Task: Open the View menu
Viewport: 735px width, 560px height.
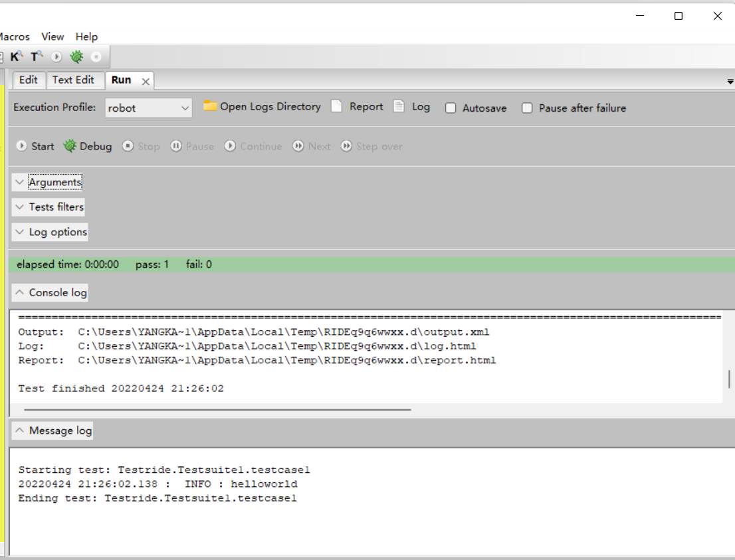Action: (52, 37)
